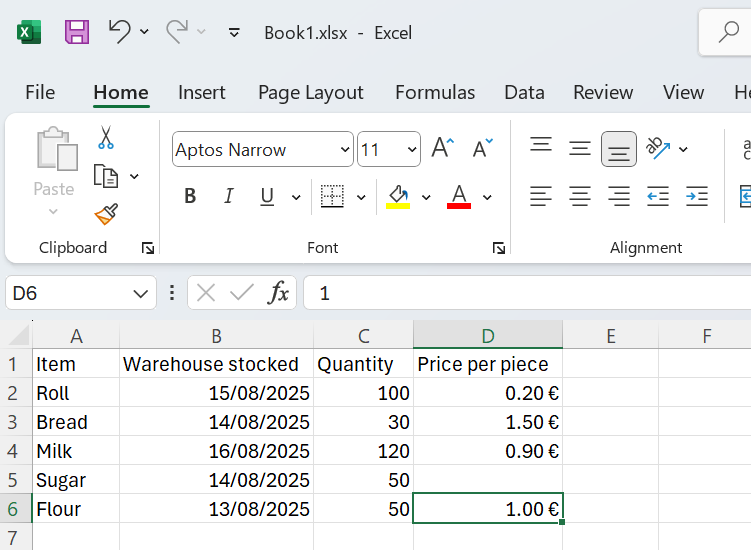Activate the Format Painter brush

tap(106, 214)
